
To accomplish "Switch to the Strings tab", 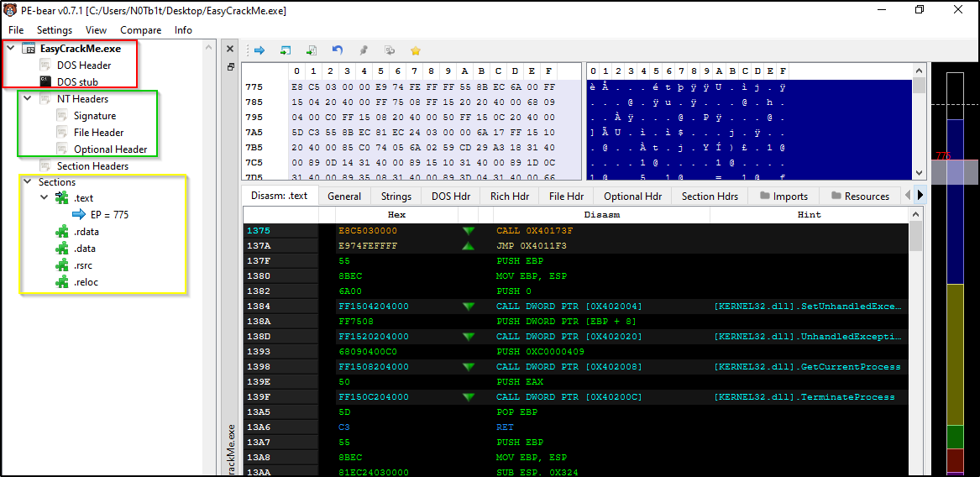I will tap(396, 196).
